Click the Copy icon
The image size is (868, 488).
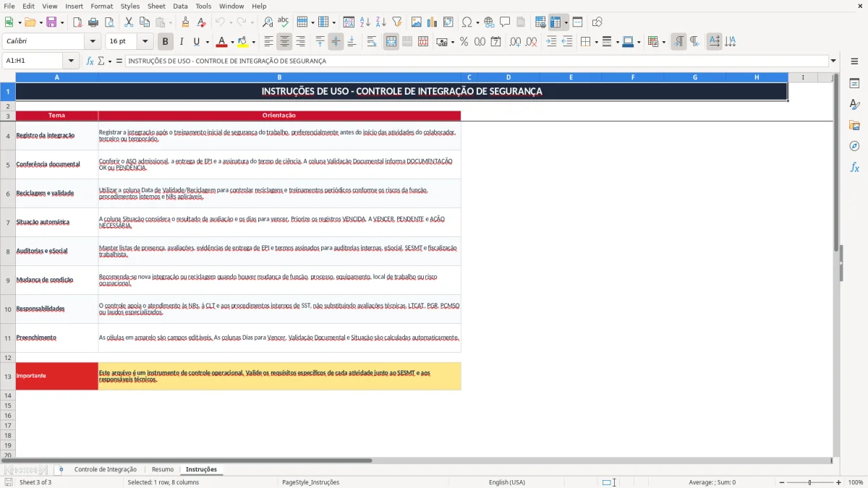[x=145, y=22]
